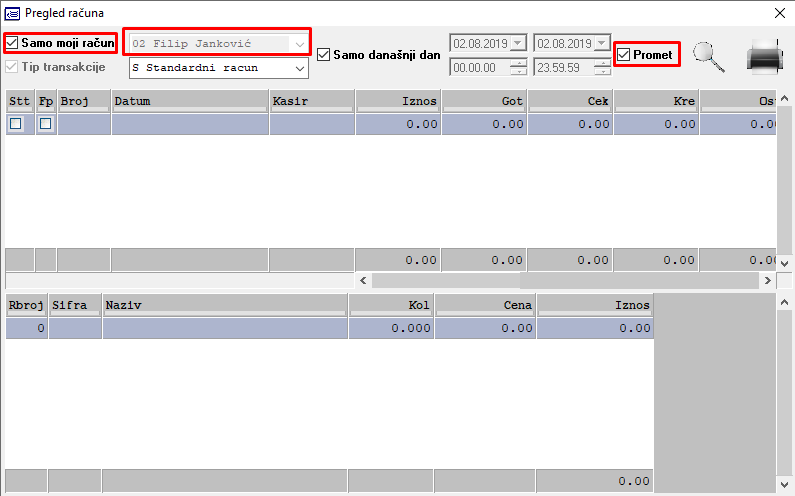Click the Kasir column header

pos(311,101)
